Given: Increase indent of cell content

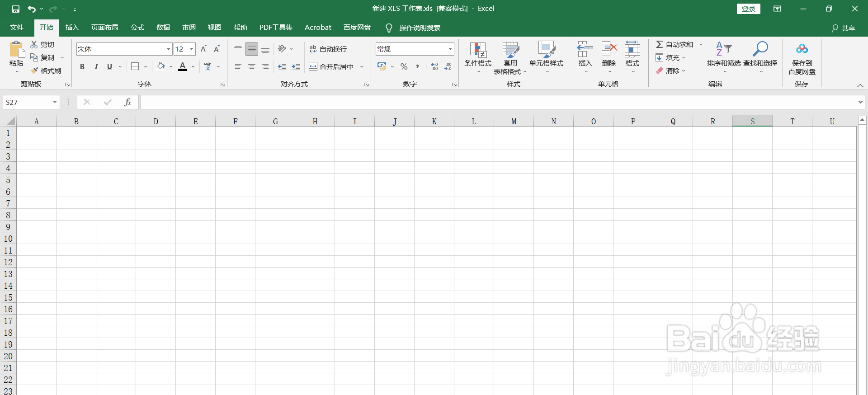Looking at the screenshot, I should 296,66.
